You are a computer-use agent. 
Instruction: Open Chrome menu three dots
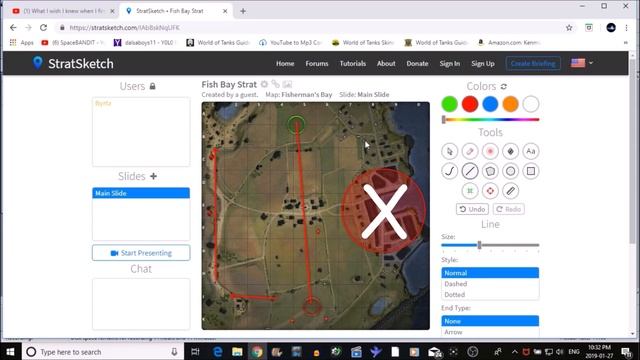tap(627, 28)
